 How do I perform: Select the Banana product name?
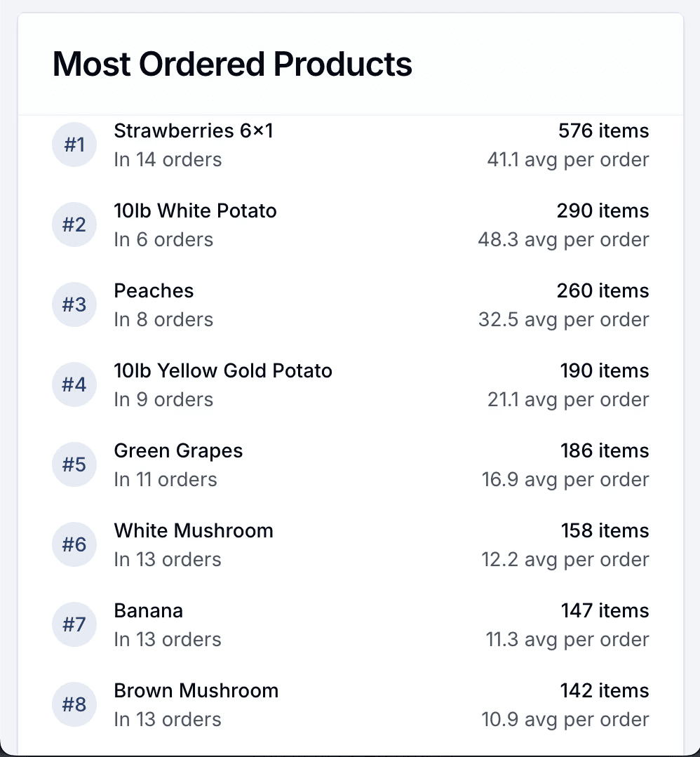(149, 610)
